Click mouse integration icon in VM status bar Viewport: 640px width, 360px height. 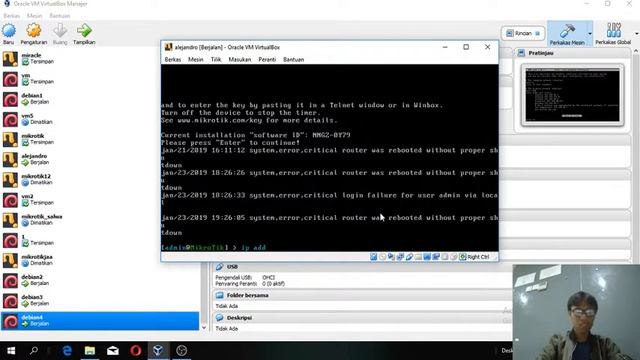coord(453,257)
